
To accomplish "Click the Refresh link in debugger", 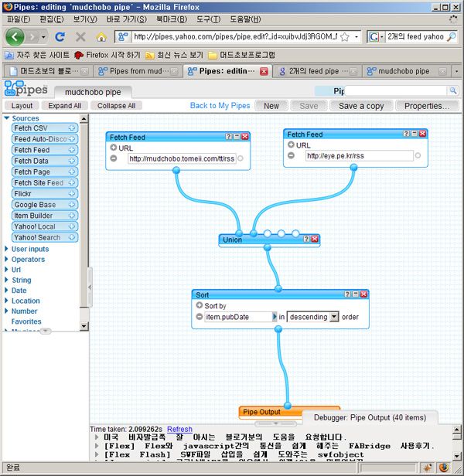I will coord(179,430).
